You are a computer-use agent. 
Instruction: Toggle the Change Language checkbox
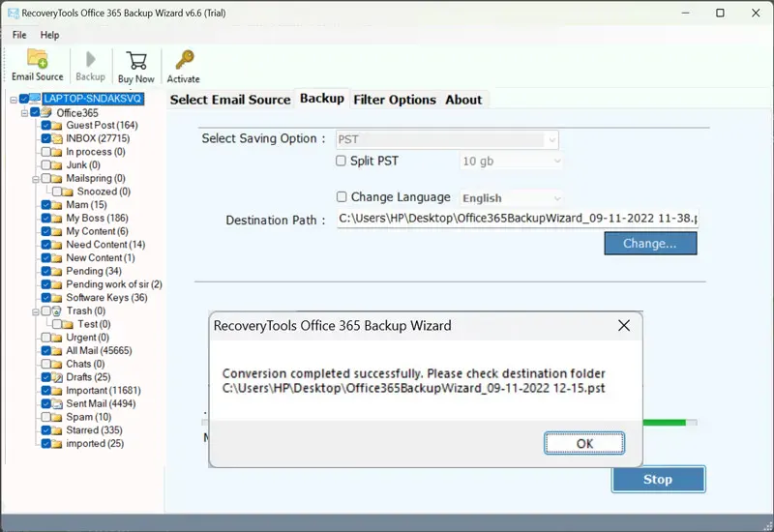tap(341, 197)
